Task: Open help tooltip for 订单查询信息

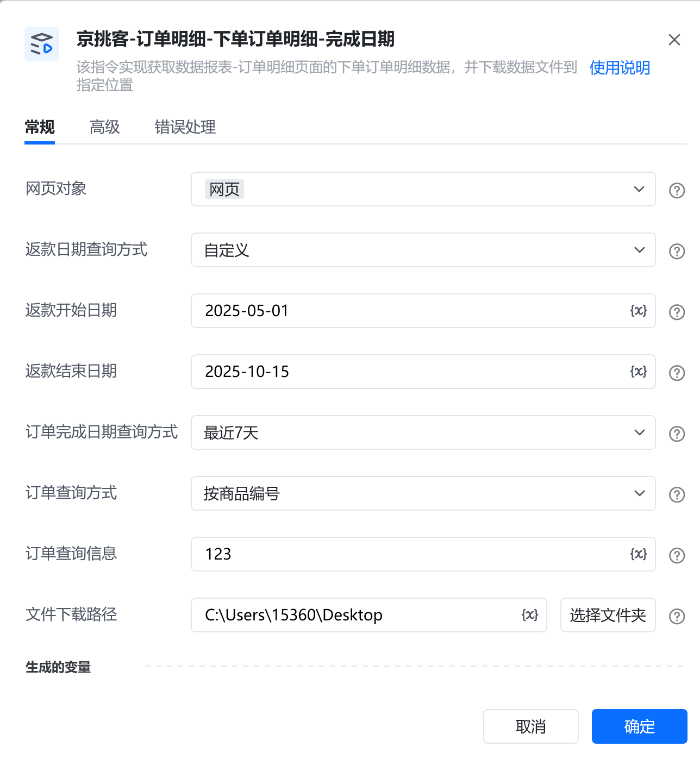Action: (677, 555)
